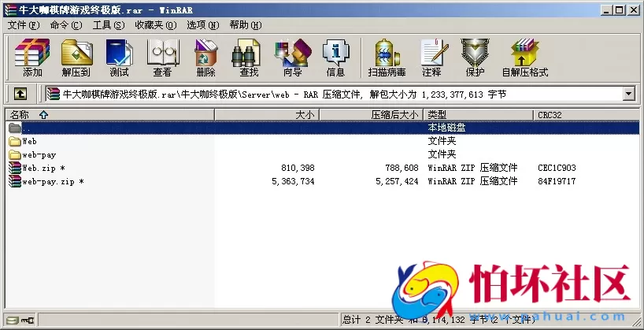Open the Favorites (收藏夹) menu
Screen dimensions: 644x330
pyautogui.click(x=156, y=25)
